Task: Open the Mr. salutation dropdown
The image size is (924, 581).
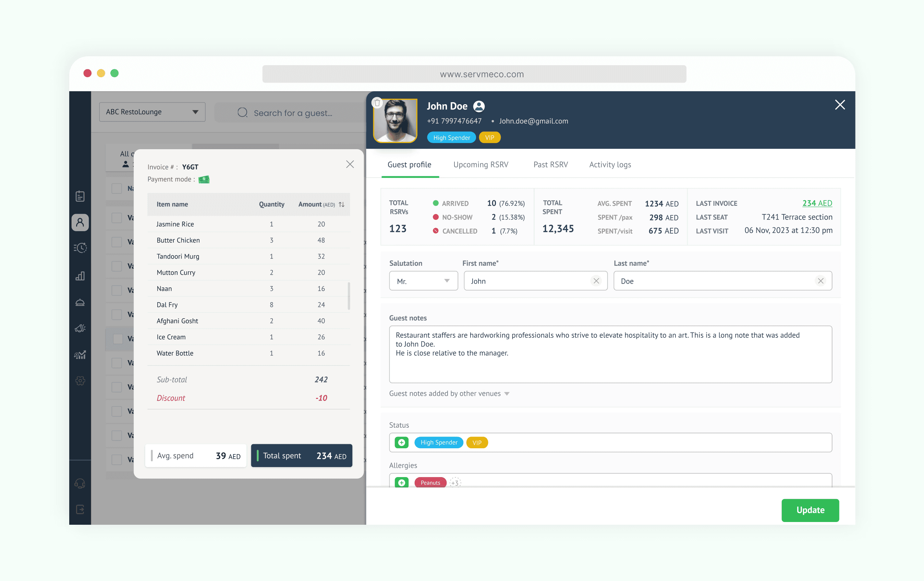Action: click(x=423, y=281)
